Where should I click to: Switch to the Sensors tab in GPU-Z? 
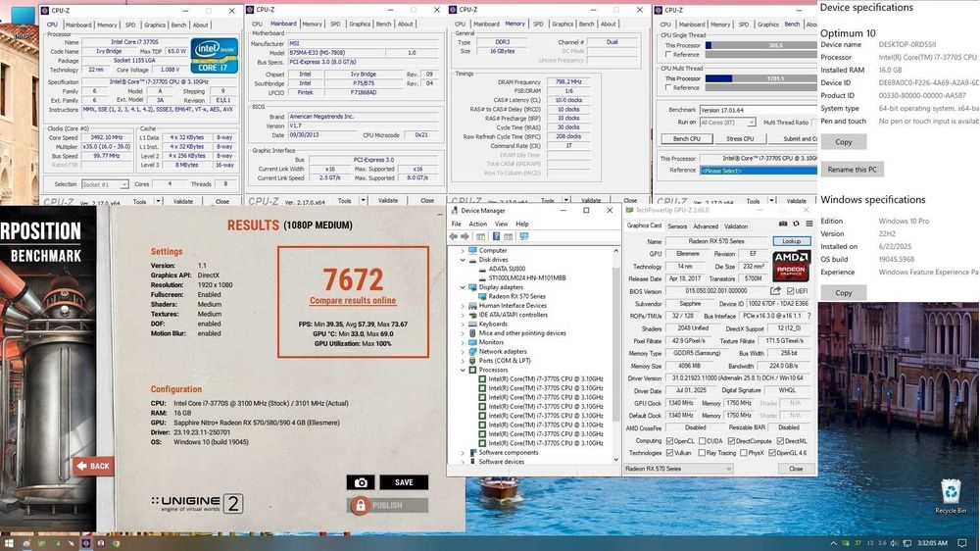pyautogui.click(x=677, y=226)
